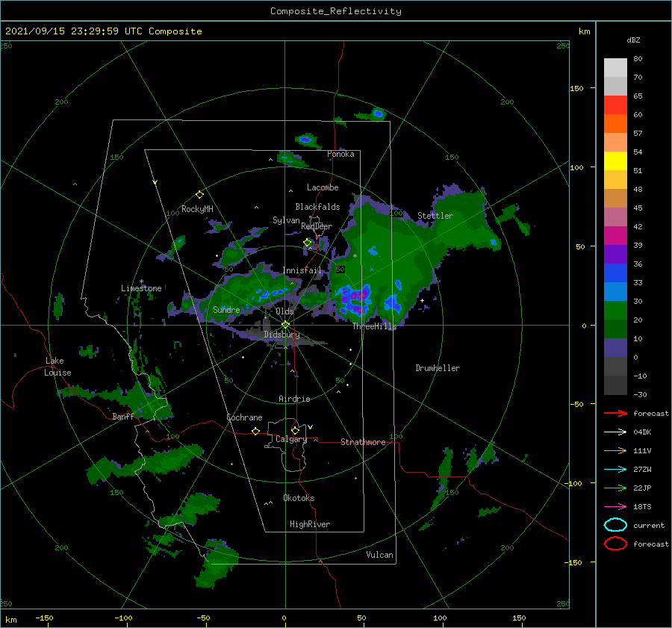This screenshot has height=628, width=672.
Task: Click the Composite_Reflectivity title text
Action: (x=335, y=11)
